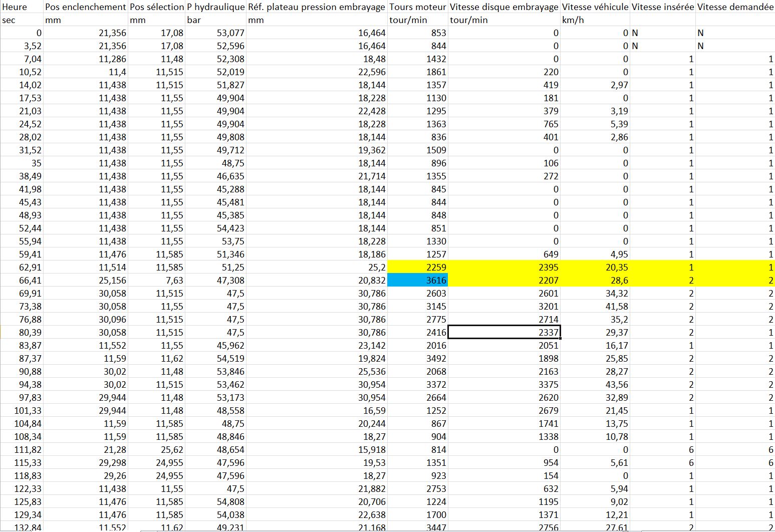Click the 'Vitesse véhicule' header cell
775x532 pixels.
[595, 7]
